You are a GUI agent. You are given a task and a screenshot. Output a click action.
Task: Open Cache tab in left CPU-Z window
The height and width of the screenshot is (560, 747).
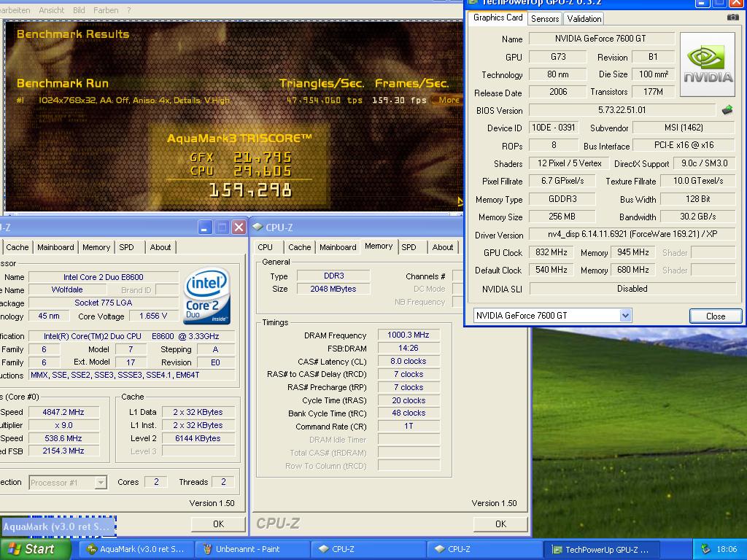tap(18, 247)
